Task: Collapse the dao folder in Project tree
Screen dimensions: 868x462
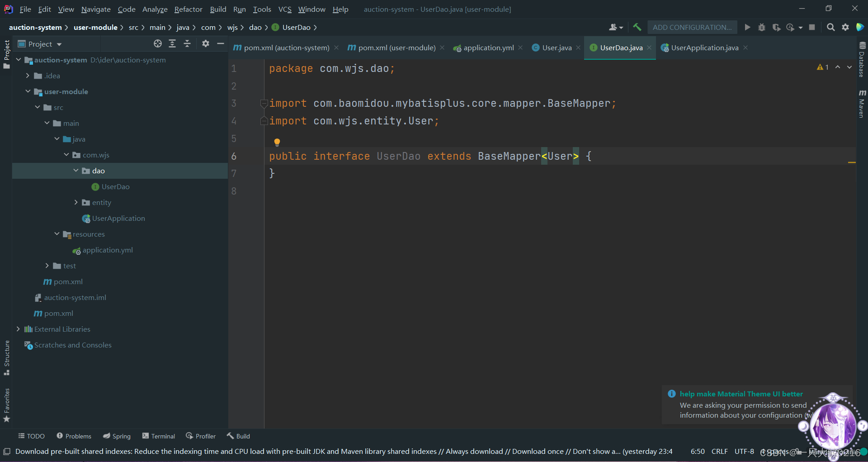Action: pyautogui.click(x=75, y=171)
